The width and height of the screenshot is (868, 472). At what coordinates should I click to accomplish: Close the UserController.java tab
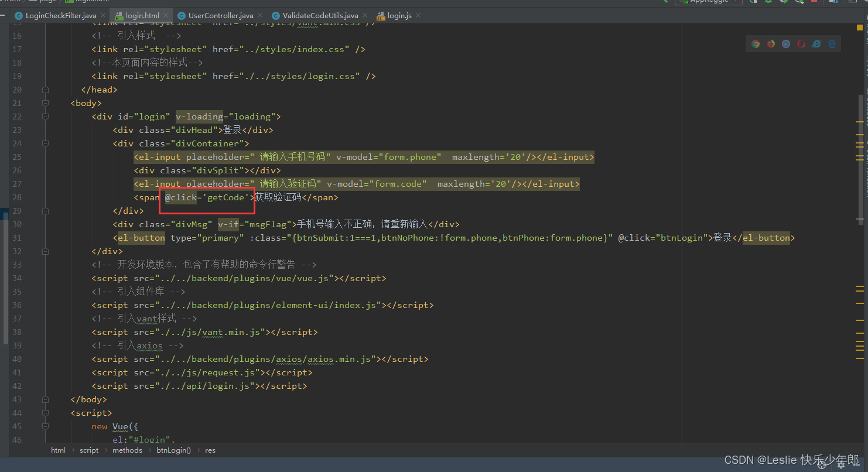(260, 16)
